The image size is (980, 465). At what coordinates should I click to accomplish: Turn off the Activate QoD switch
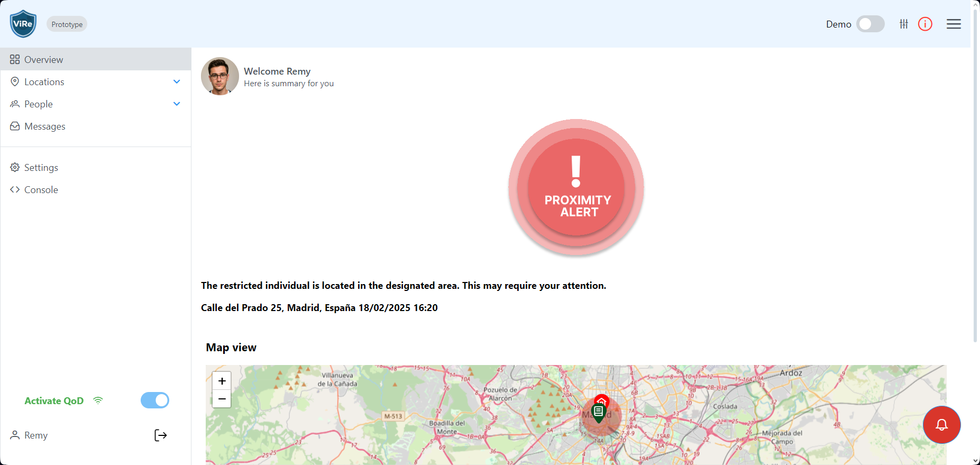(155, 400)
